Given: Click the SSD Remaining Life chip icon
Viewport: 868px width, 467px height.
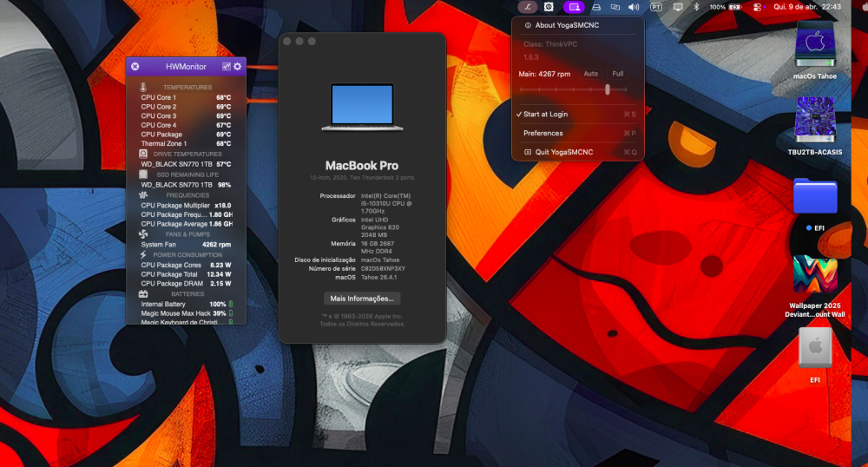Looking at the screenshot, I should click(x=143, y=174).
